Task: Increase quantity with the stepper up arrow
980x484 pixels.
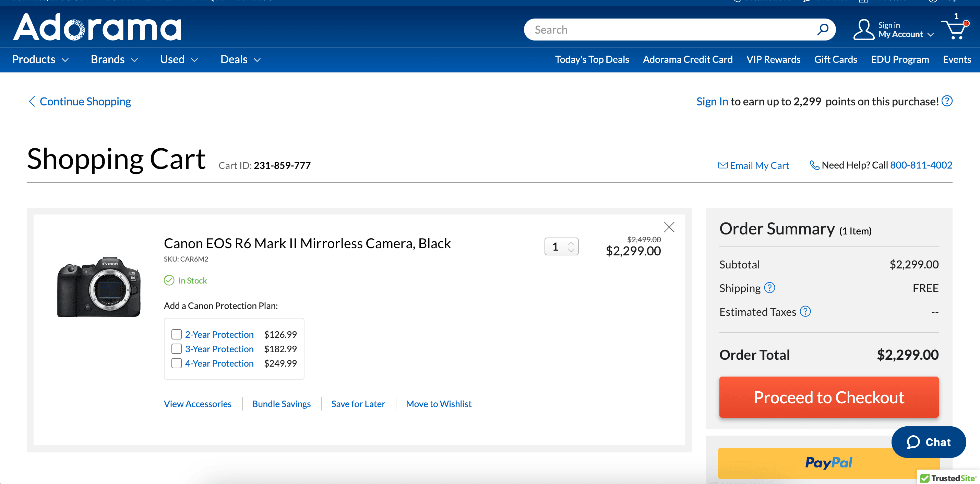Action: pyautogui.click(x=571, y=243)
